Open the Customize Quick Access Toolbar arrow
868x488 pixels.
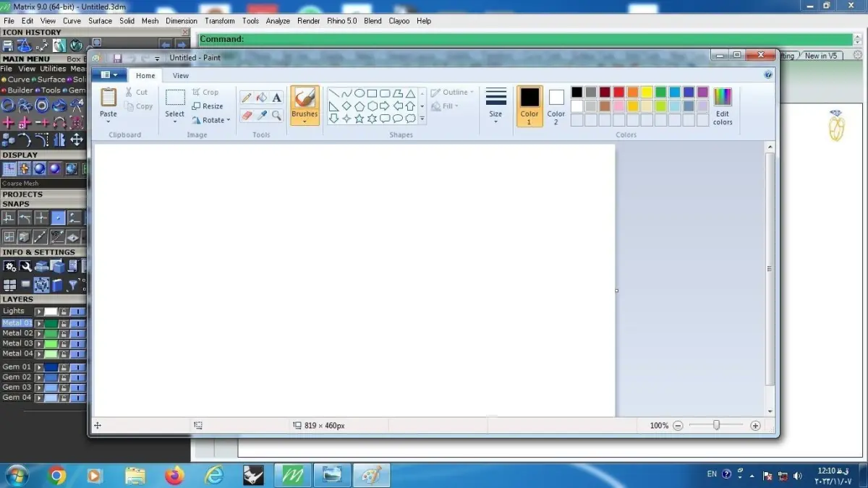pyautogui.click(x=157, y=59)
